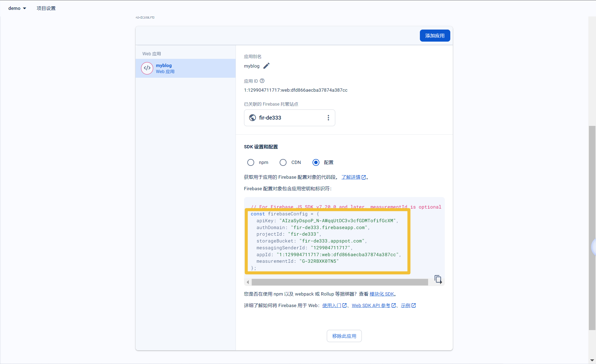
Task: Click the authDomain line in code
Action: pos(313,227)
